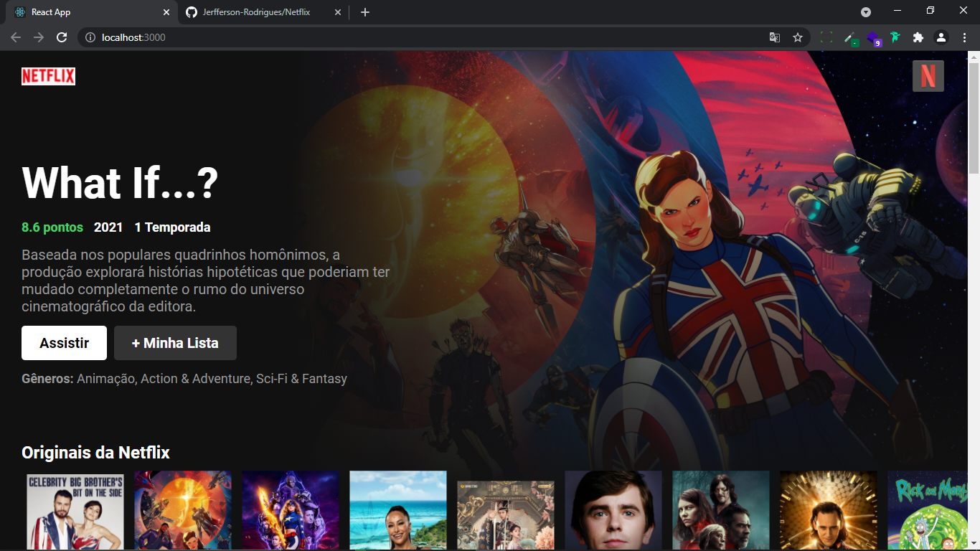Open the teal figure extension icon
Viewport: 980px width, 551px height.
point(895,37)
